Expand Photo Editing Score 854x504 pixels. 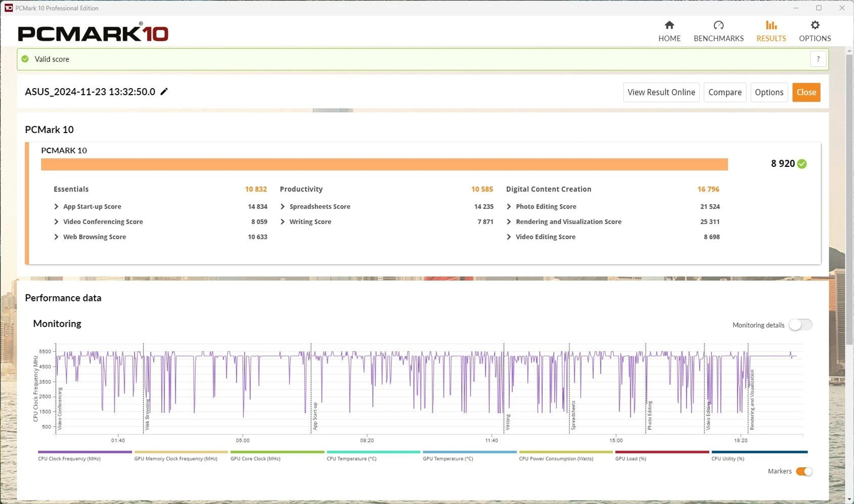click(x=509, y=206)
